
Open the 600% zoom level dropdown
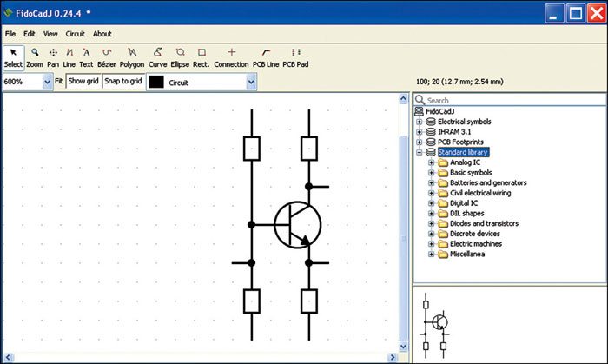[48, 82]
